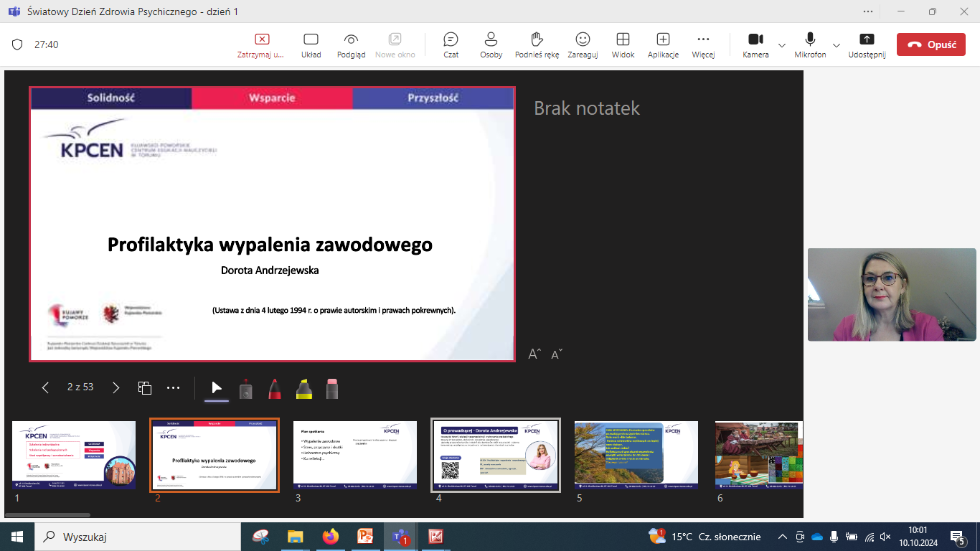Viewport: 980px width, 551px height.
Task: Expand the microphone options dropdown arrow
Action: coord(837,44)
